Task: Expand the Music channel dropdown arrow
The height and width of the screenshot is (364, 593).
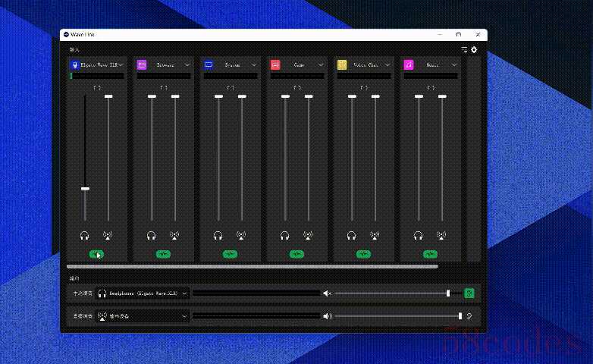Action: (454, 65)
